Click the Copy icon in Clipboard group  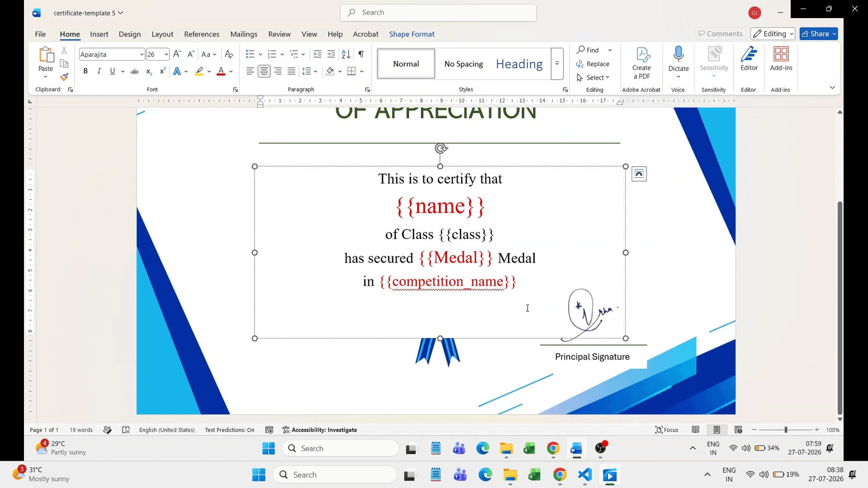point(64,64)
